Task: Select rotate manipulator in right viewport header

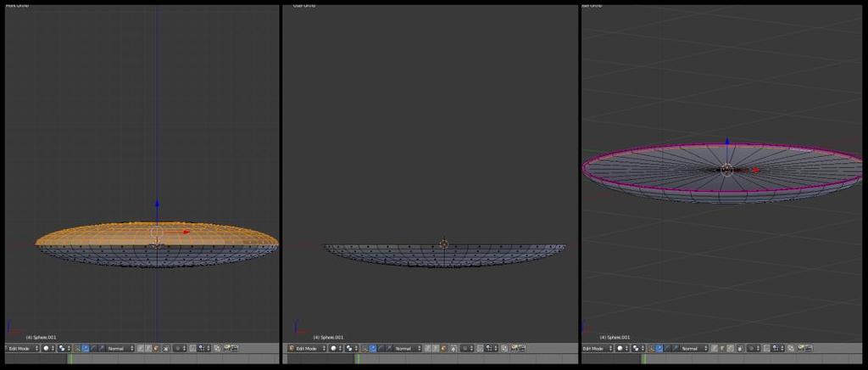Action: tap(667, 349)
